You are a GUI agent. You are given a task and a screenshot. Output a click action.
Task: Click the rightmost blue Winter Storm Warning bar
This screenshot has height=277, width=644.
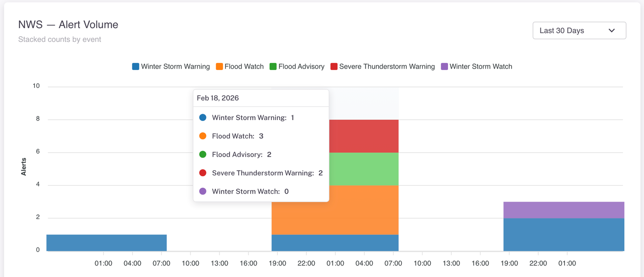[563, 234]
